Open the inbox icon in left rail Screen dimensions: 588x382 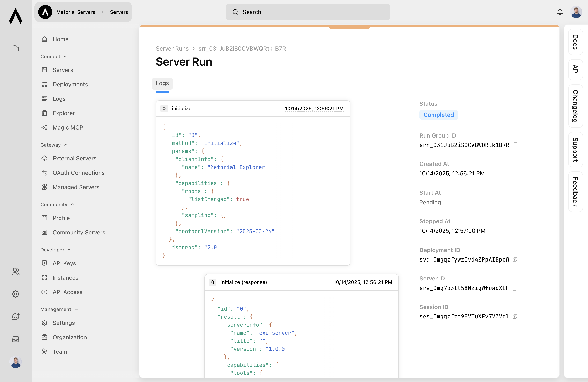16,339
